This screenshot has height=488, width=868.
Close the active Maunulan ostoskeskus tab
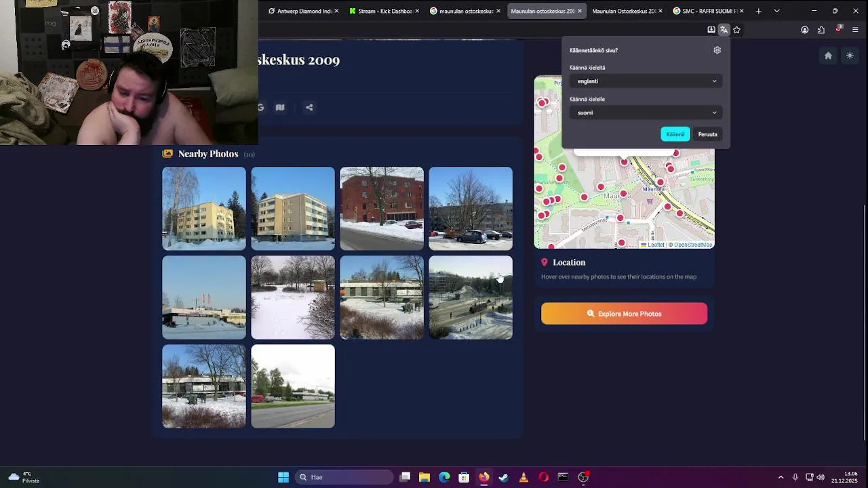point(580,11)
